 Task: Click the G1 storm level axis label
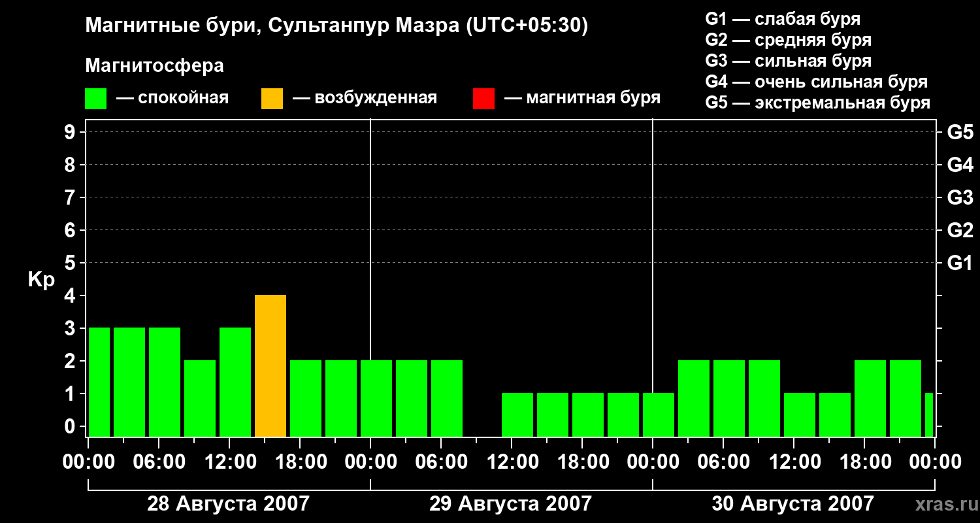coord(960,263)
